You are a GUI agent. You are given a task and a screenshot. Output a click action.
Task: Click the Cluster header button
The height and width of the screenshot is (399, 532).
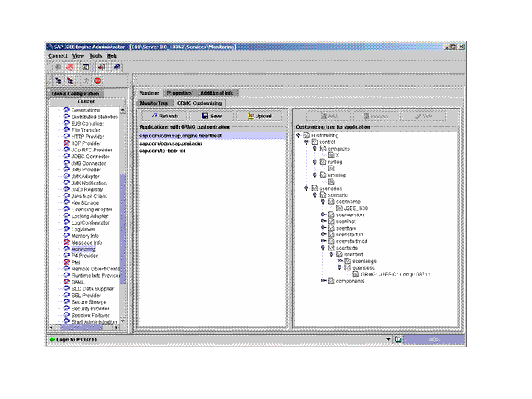coord(86,101)
